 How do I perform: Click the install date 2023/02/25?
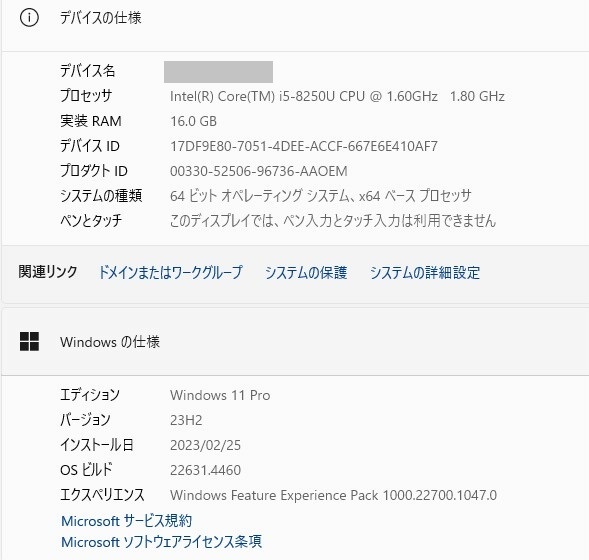(205, 445)
